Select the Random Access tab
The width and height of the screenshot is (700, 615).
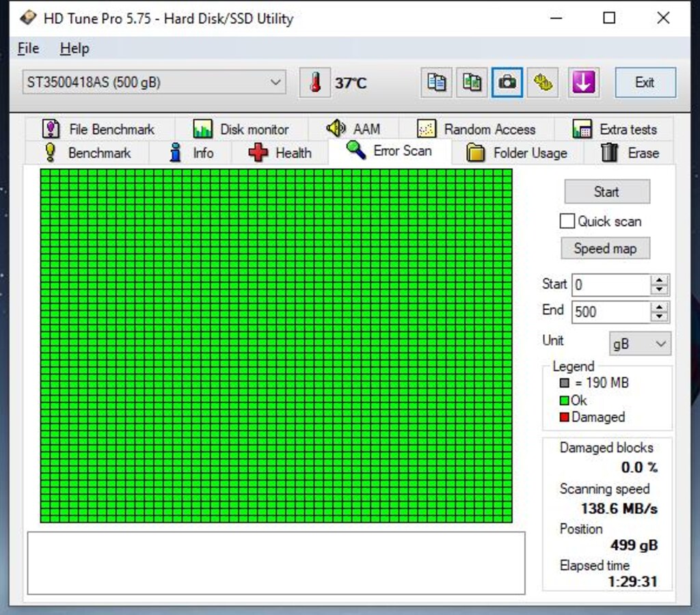(476, 129)
